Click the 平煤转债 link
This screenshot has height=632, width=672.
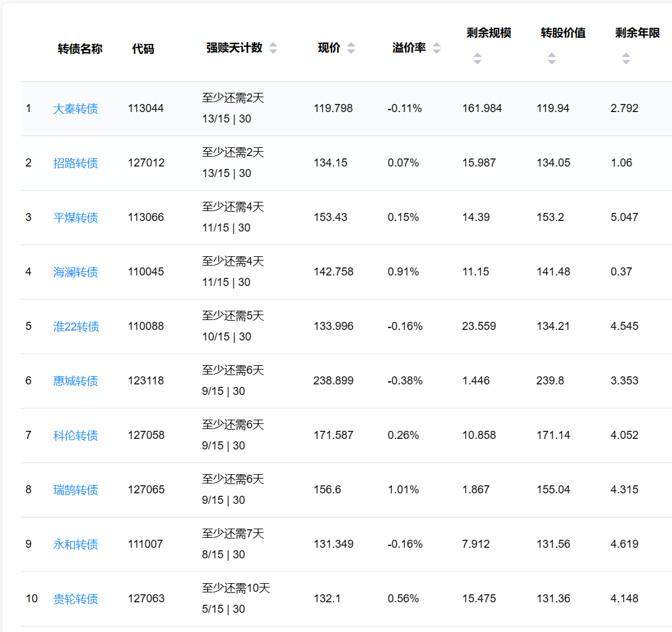76,218
